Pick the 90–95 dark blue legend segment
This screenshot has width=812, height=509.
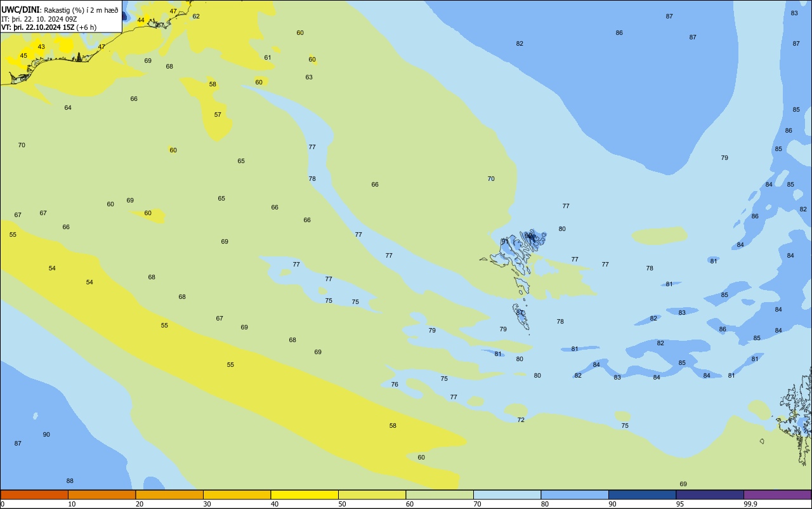(642, 494)
